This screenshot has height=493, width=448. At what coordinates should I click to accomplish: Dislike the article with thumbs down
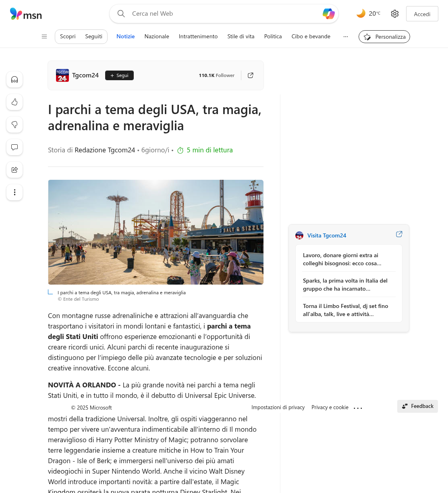[x=15, y=125]
